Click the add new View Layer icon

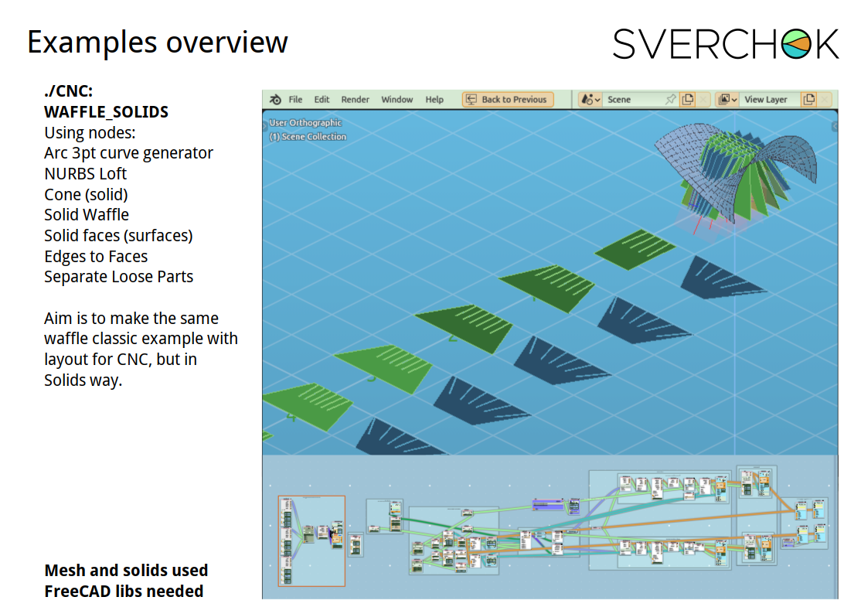808,100
